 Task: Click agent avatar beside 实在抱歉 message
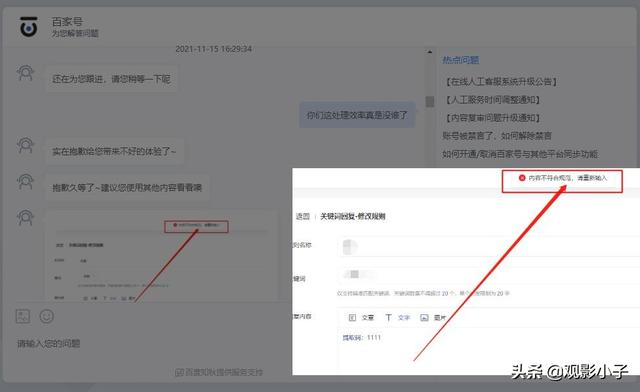25,146
